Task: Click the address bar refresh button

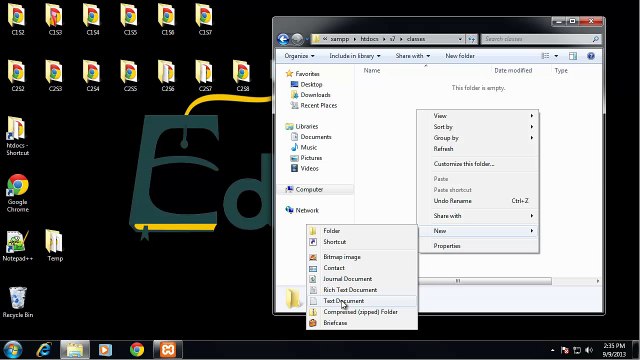Action: pos(472,39)
